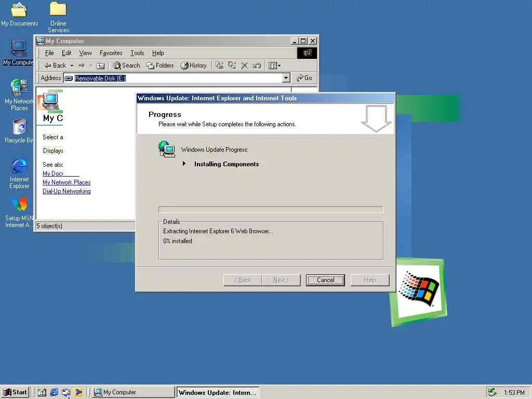
Task: Click the Go button beside the address bar
Action: (304, 78)
